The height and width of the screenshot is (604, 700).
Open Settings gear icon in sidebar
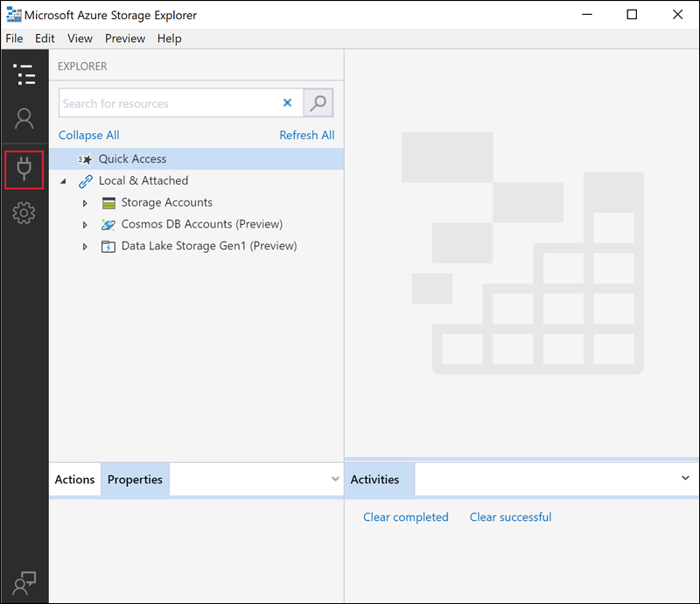[x=24, y=213]
